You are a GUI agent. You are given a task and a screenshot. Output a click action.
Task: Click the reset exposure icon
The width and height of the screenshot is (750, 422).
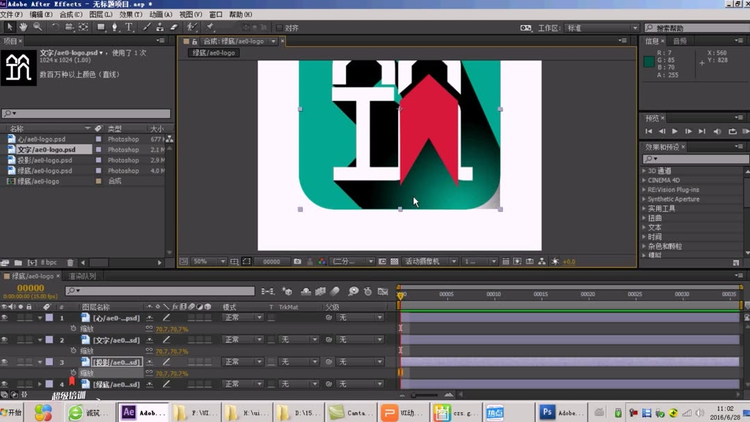coord(555,262)
